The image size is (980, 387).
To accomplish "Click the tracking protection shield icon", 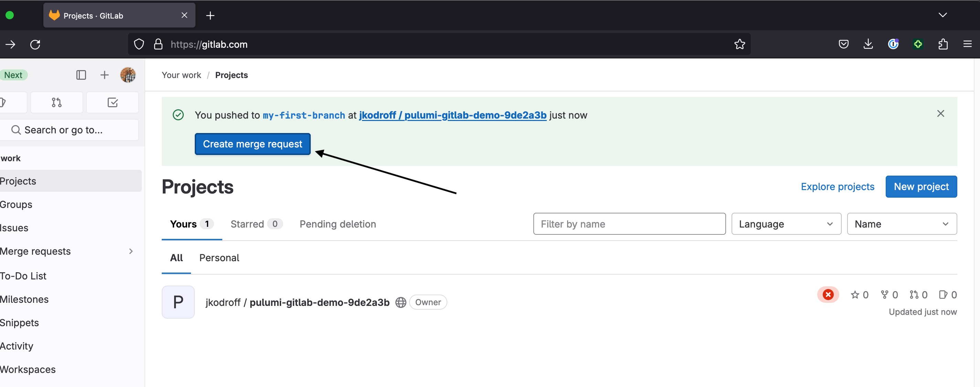I will (x=139, y=44).
